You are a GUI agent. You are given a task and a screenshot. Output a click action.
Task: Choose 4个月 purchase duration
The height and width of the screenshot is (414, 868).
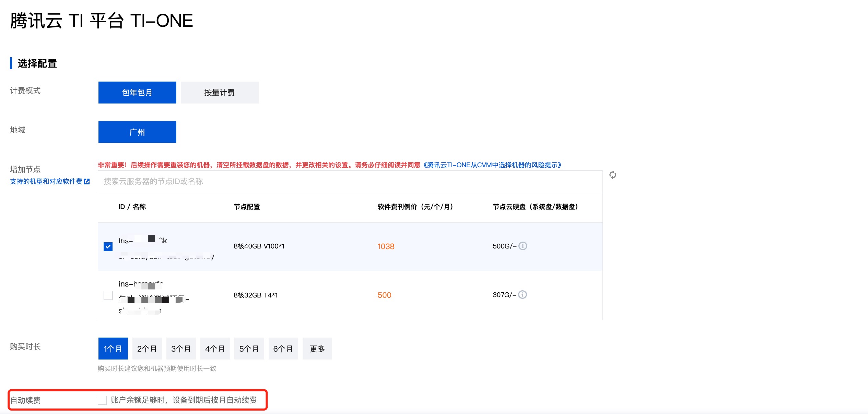pyautogui.click(x=215, y=349)
